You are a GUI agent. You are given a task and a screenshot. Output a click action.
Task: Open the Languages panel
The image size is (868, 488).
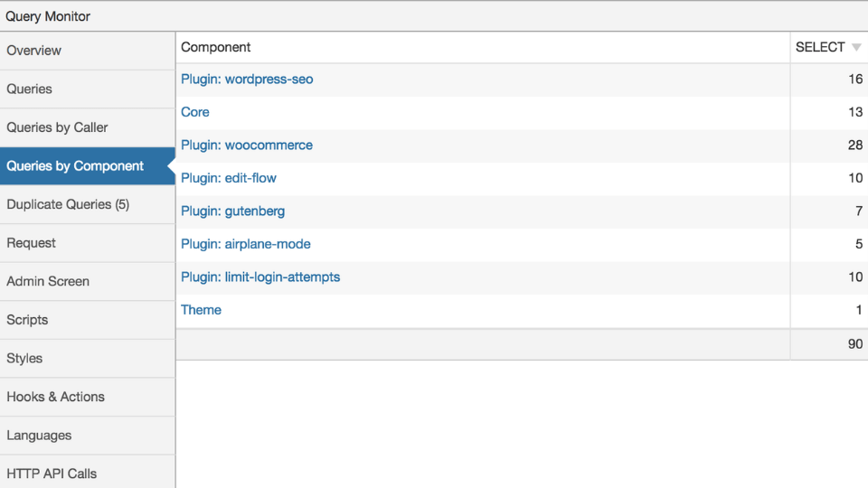pyautogui.click(x=88, y=436)
